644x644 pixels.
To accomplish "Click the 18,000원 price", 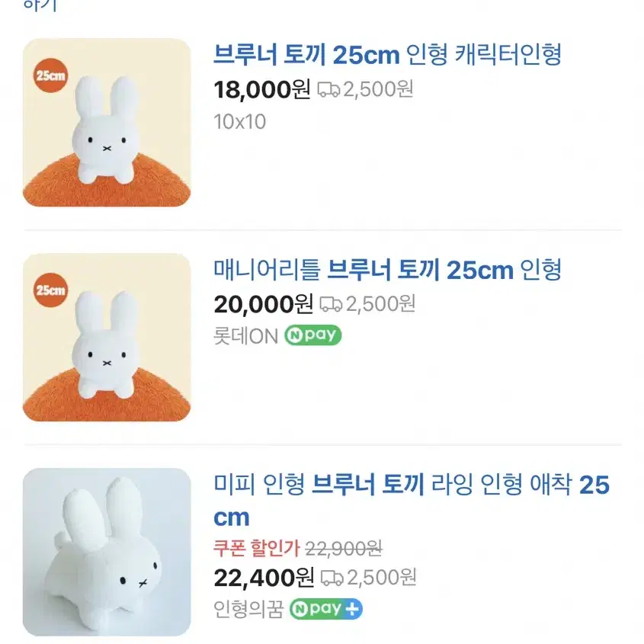I will coord(262,89).
